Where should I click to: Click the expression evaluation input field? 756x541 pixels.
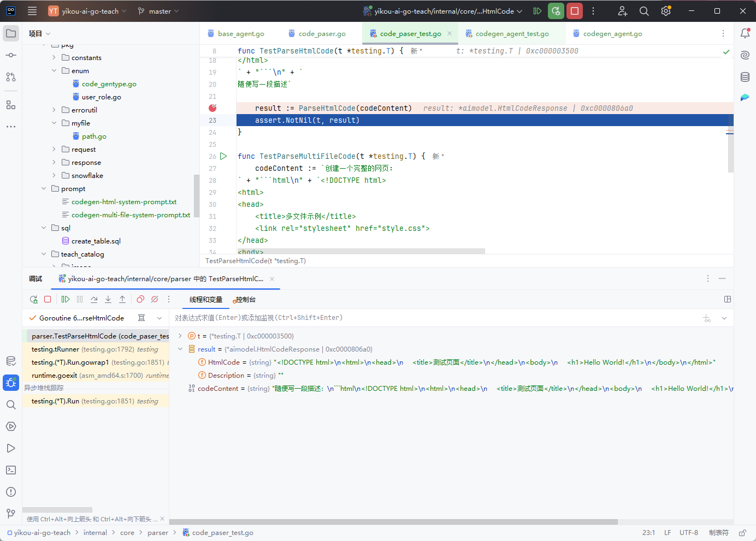tap(434, 318)
